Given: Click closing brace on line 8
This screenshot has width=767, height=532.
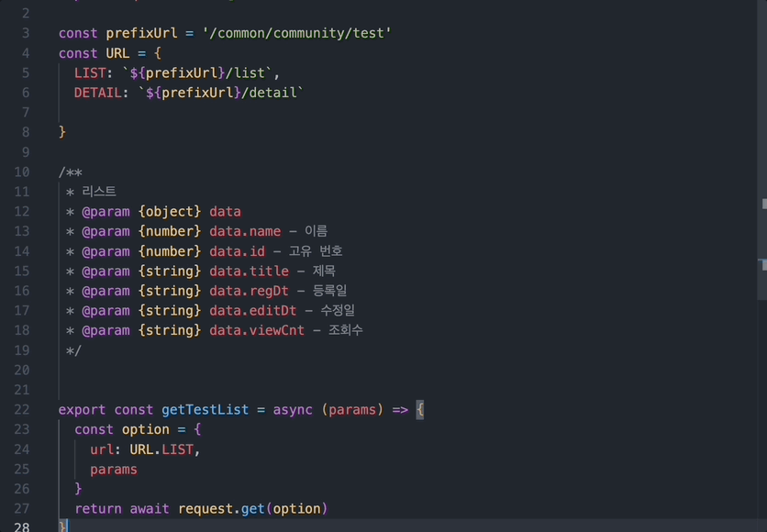Looking at the screenshot, I should [62, 132].
